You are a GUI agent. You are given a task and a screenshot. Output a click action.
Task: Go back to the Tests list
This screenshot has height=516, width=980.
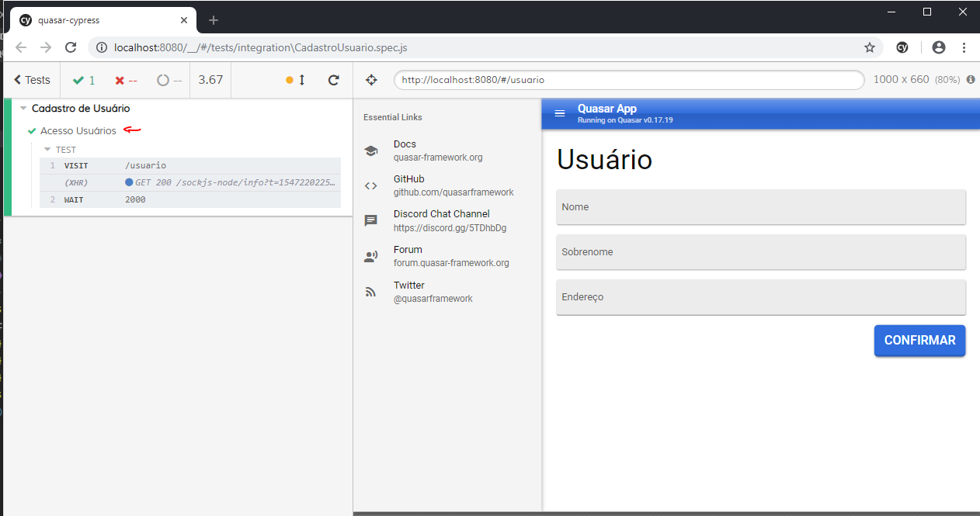click(32, 80)
